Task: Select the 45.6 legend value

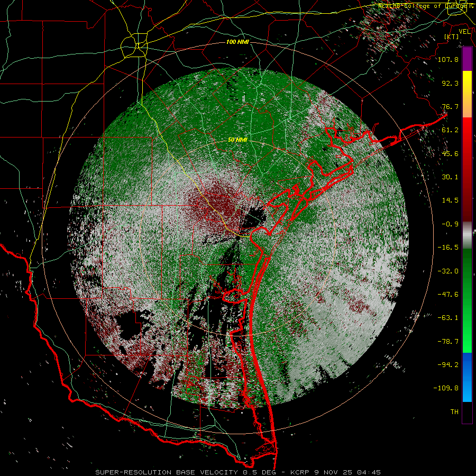Action: (x=450, y=153)
